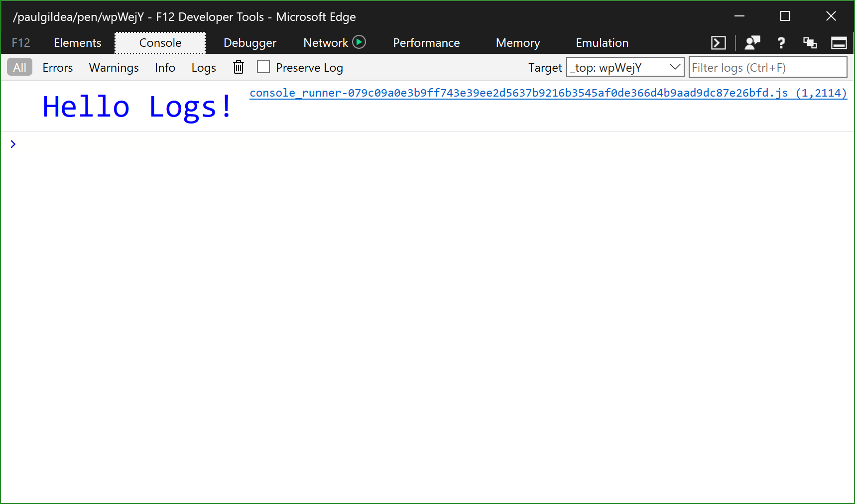Select the All logs filter button
This screenshot has height=504, width=855.
[x=19, y=67]
